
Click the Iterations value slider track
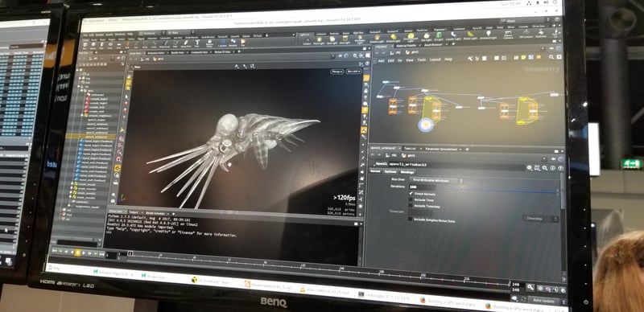tap(497, 191)
